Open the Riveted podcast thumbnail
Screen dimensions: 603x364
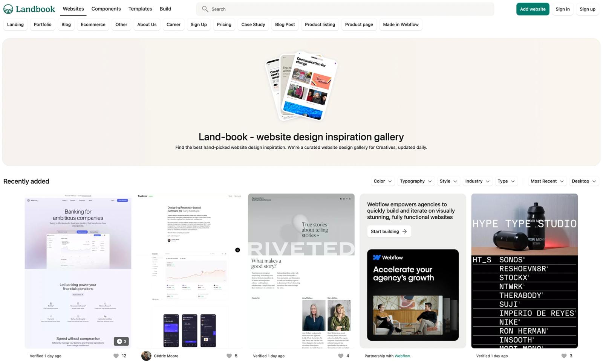pos(301,271)
